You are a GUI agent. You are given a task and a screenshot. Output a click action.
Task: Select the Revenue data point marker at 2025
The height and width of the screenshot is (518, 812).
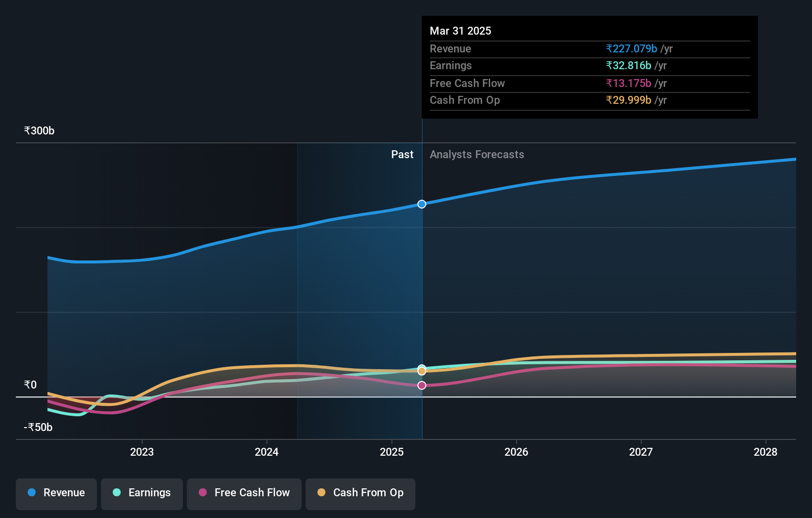pos(422,204)
